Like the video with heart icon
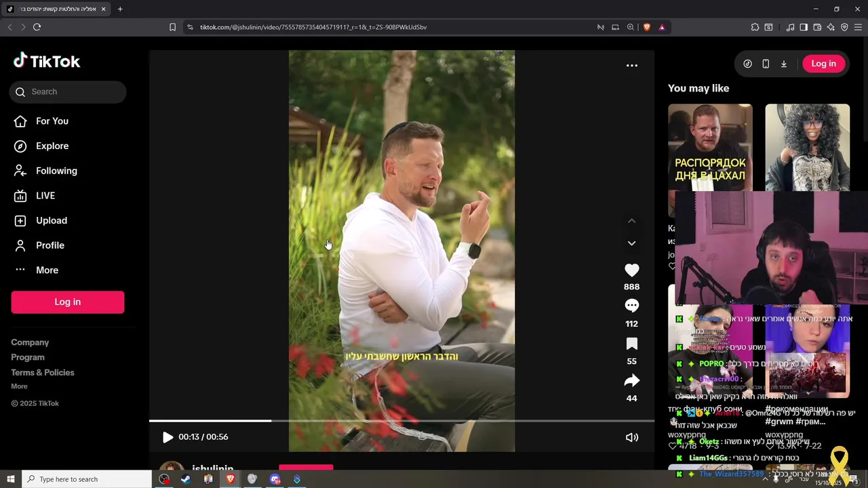868x488 pixels. (631, 270)
